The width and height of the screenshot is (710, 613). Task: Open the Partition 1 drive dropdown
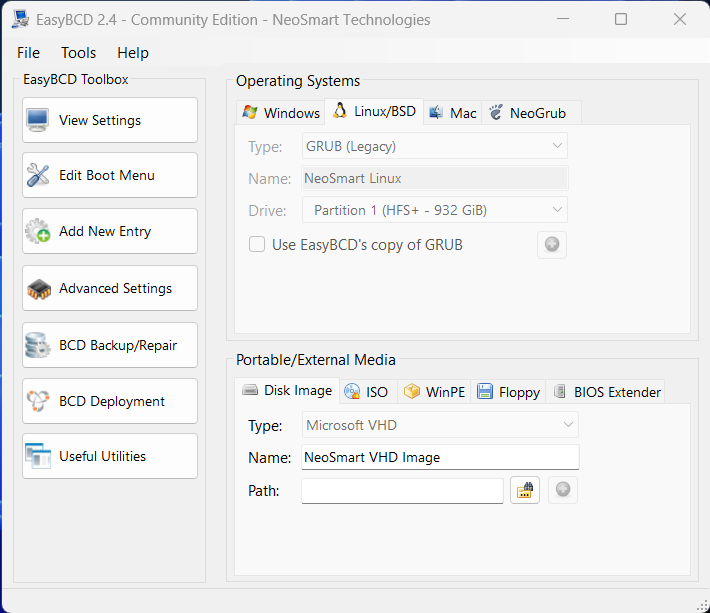(x=435, y=210)
